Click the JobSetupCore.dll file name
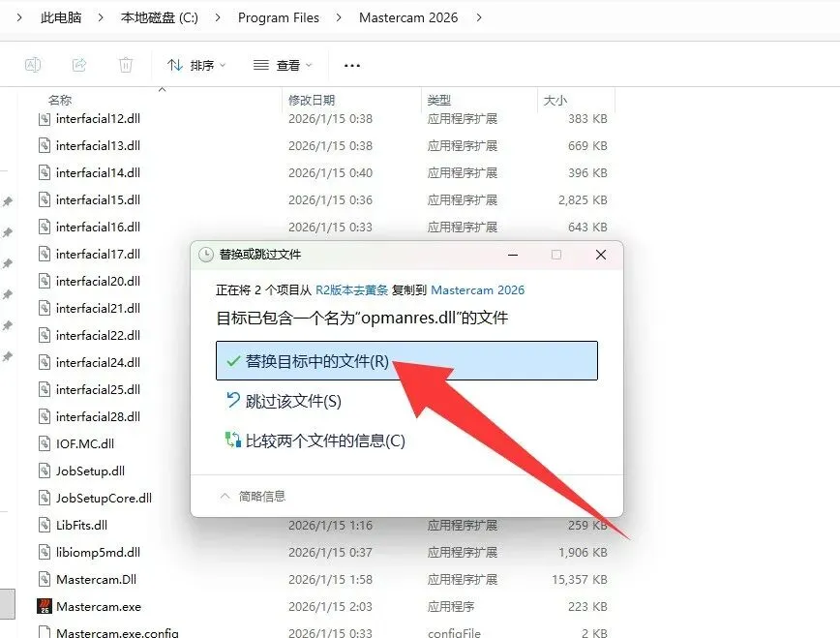840x638 pixels. [x=104, y=498]
